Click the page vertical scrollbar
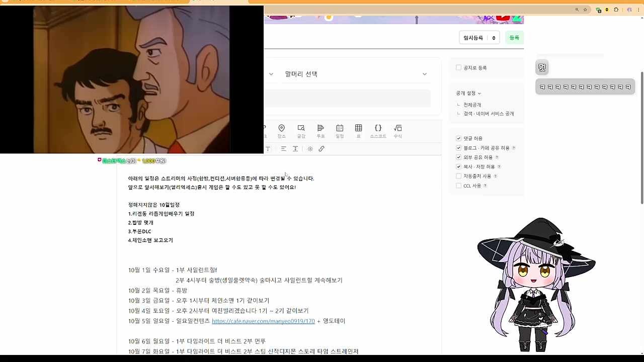Image resolution: width=644 pixels, height=362 pixels. tap(641, 137)
